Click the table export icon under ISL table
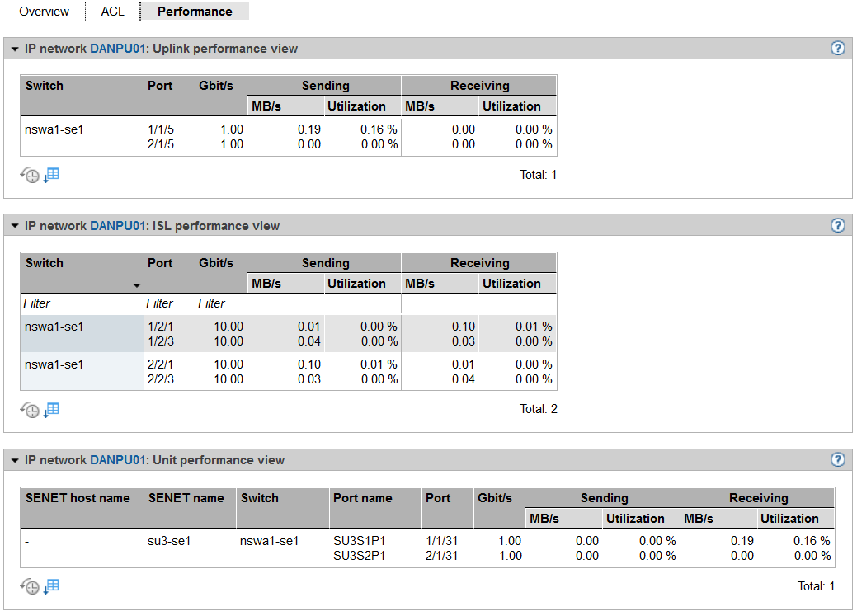Viewport: 857px width, 616px height. (x=52, y=410)
